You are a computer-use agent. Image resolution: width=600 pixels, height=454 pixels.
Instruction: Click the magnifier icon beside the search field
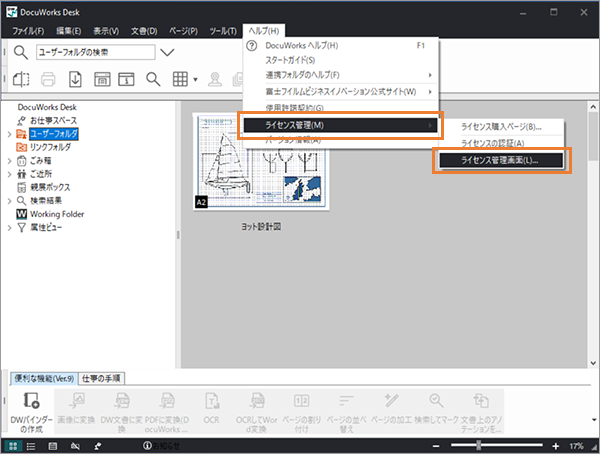21,52
